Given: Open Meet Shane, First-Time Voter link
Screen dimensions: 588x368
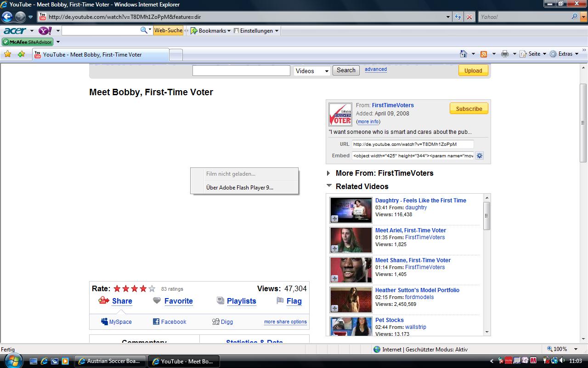Looking at the screenshot, I should coord(413,260).
